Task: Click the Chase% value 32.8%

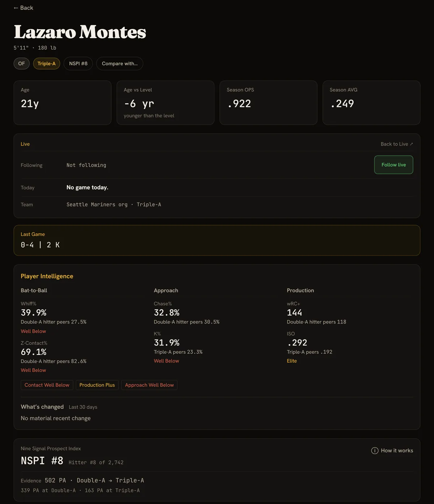Action: point(167,313)
